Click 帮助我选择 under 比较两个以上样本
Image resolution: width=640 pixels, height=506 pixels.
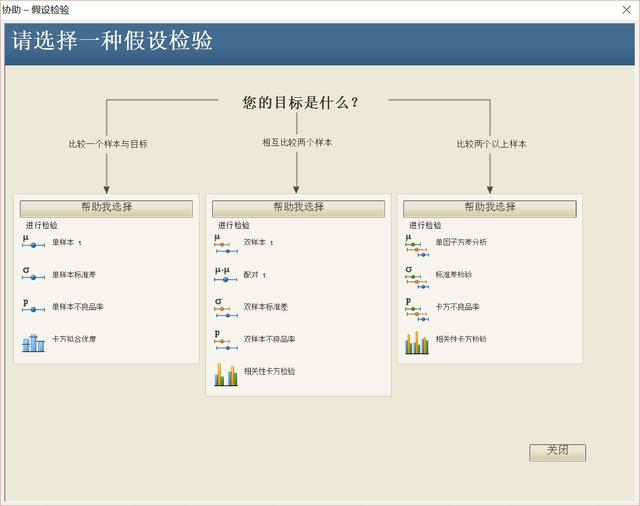[x=490, y=209]
